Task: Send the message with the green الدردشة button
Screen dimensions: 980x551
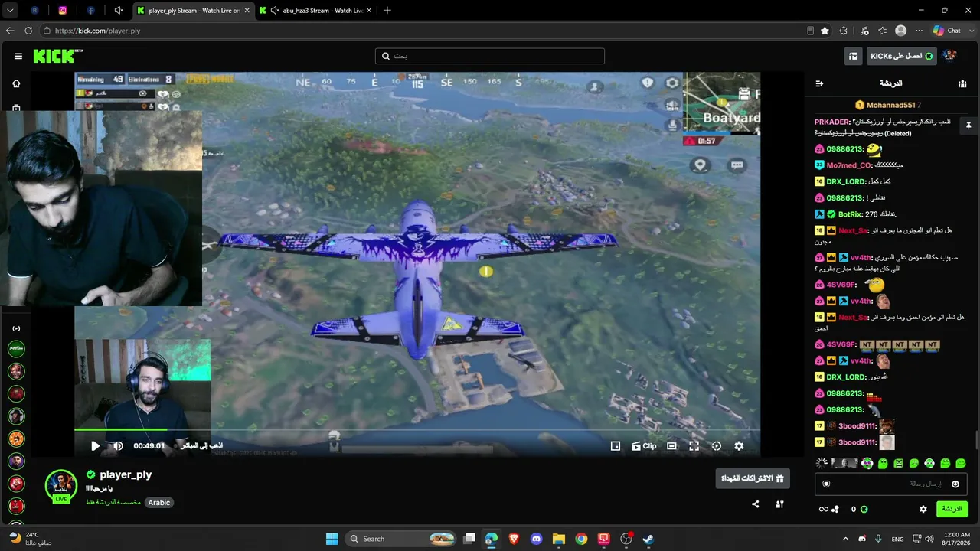Action: tap(952, 509)
